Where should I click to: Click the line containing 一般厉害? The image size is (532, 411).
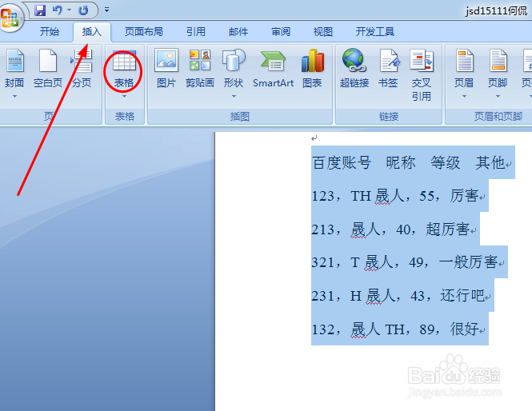pos(408,262)
